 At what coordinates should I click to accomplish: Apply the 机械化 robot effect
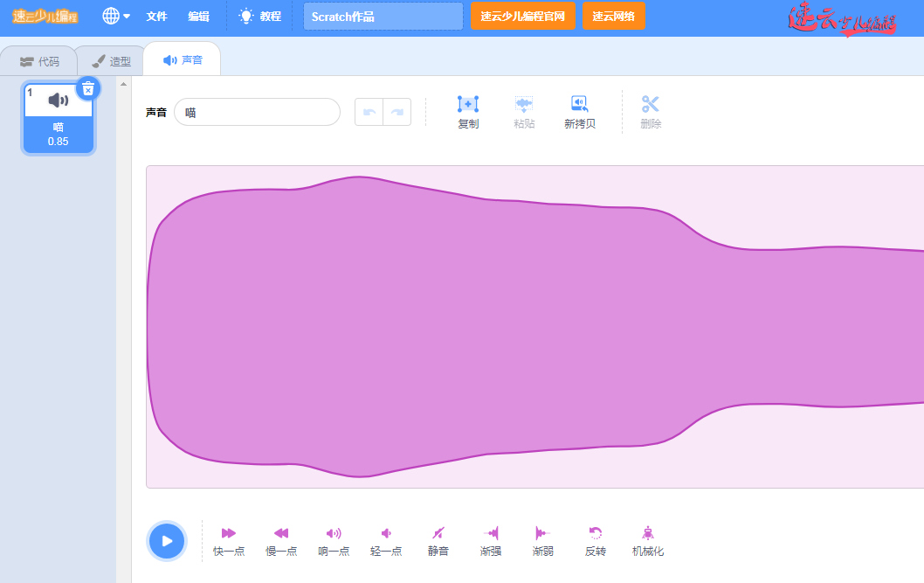[x=648, y=533]
